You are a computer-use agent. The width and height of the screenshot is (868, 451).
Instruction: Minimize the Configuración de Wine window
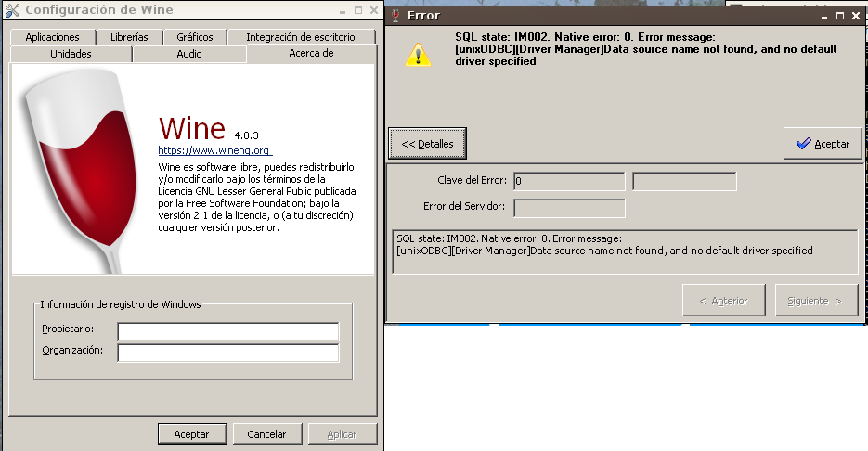343,10
